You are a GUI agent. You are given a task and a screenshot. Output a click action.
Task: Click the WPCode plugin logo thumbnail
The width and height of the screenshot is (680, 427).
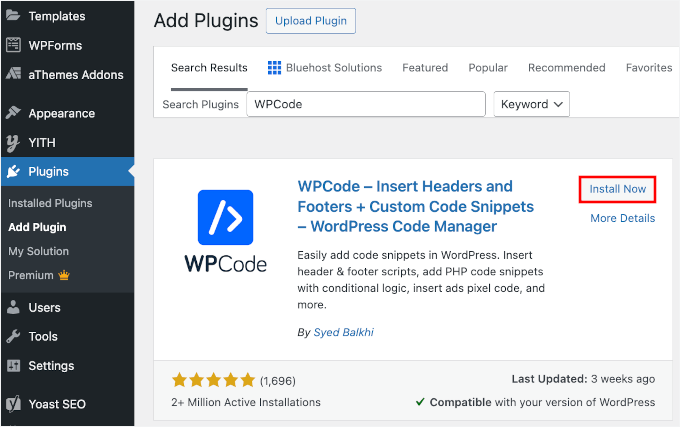[226, 231]
